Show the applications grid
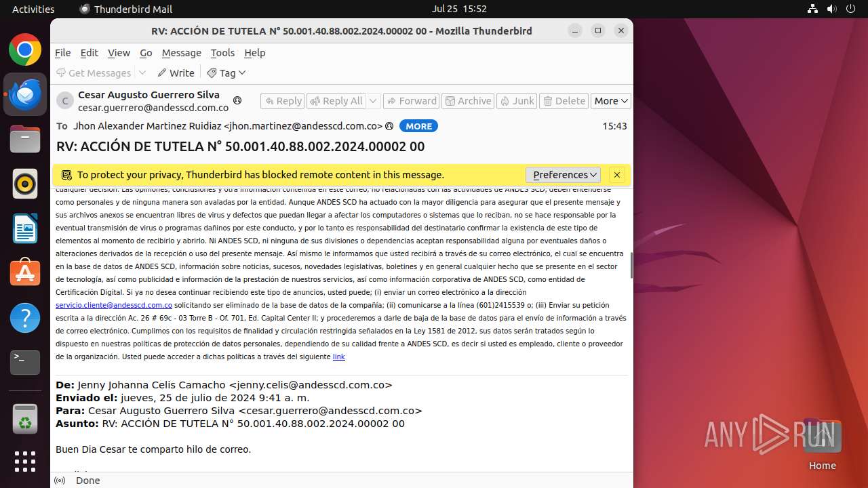The image size is (868, 488). coord(25,462)
